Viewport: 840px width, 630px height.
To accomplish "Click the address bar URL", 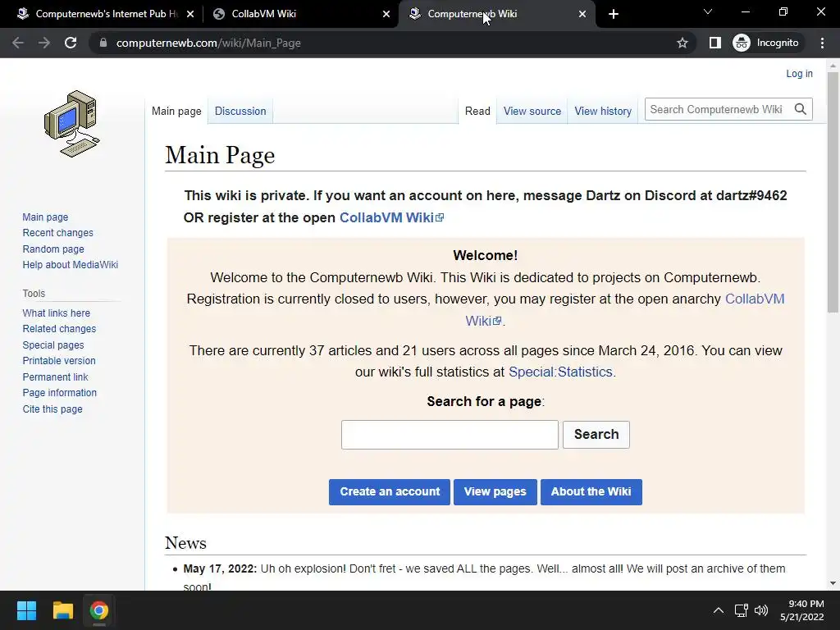I will click(x=208, y=43).
